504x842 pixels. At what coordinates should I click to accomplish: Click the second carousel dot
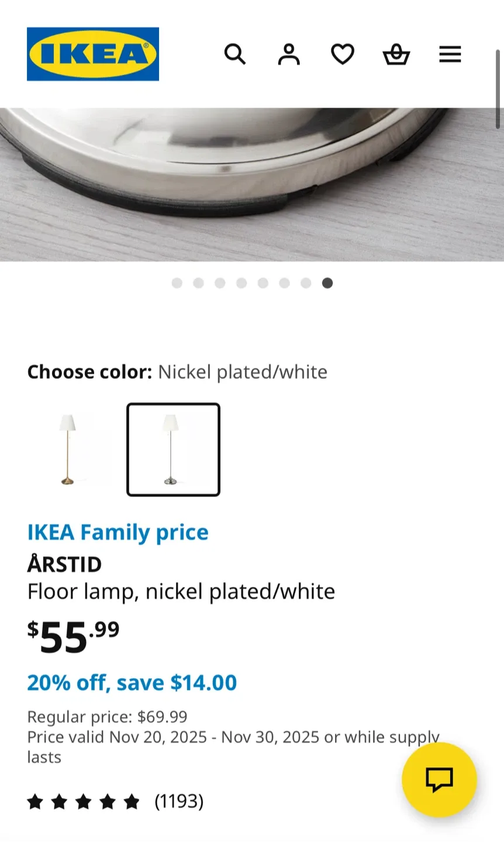pyautogui.click(x=199, y=283)
